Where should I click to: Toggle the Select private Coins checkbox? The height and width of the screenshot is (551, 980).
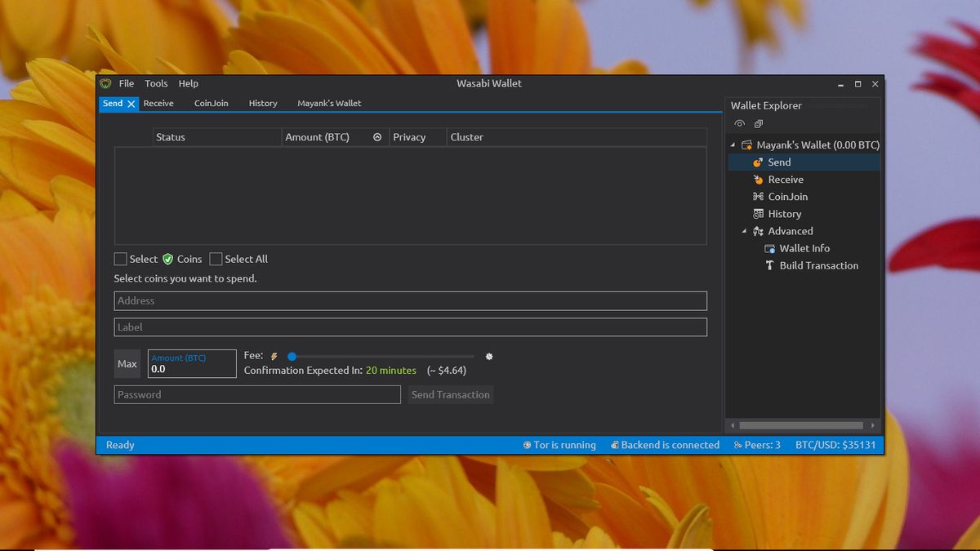[121, 259]
